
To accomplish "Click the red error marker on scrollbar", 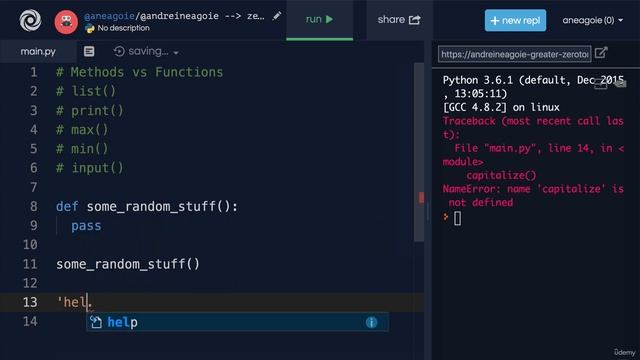I will 421,198.
